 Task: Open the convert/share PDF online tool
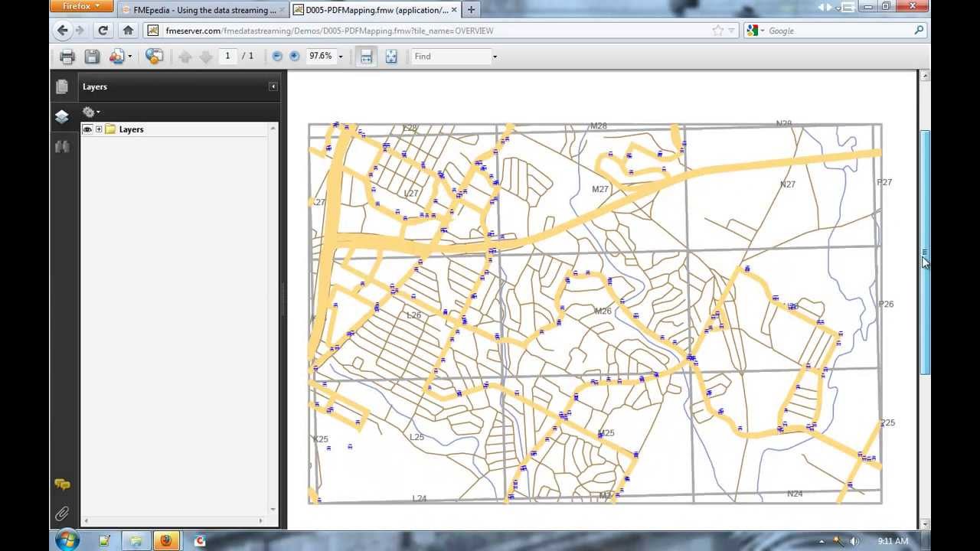[x=116, y=57]
